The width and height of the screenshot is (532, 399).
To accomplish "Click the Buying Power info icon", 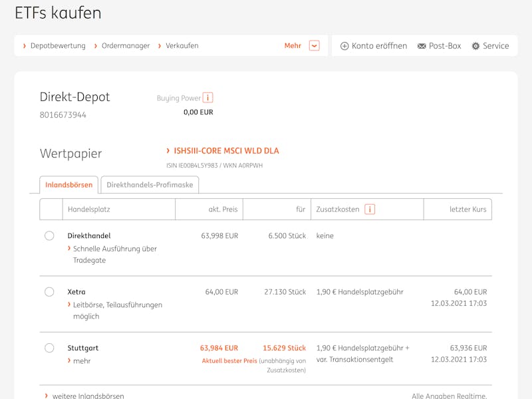I will (x=207, y=98).
